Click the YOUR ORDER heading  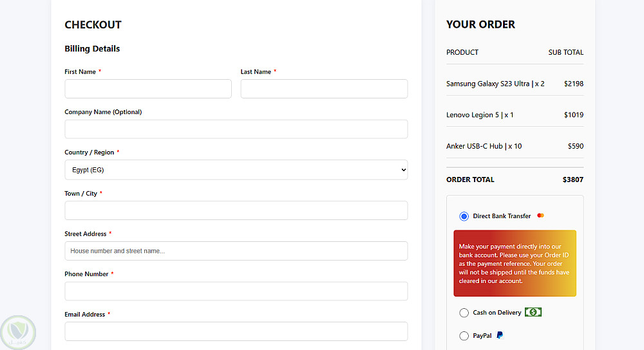coord(480,24)
